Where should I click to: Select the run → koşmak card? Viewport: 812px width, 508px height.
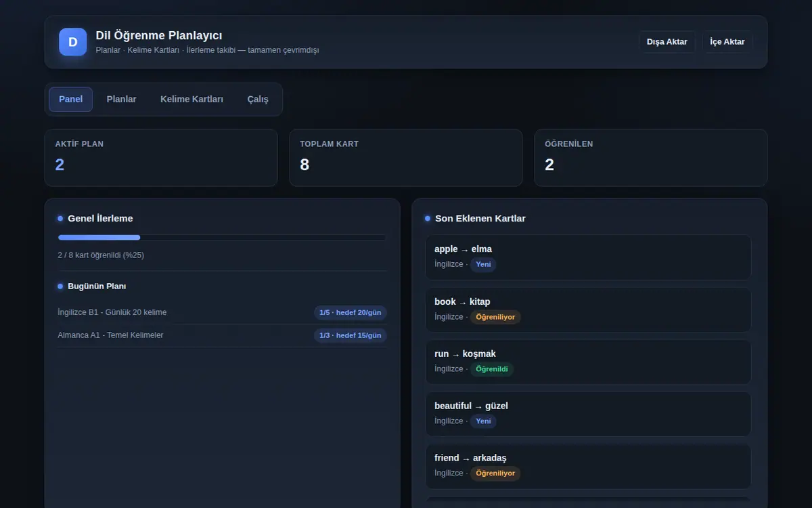coord(588,362)
